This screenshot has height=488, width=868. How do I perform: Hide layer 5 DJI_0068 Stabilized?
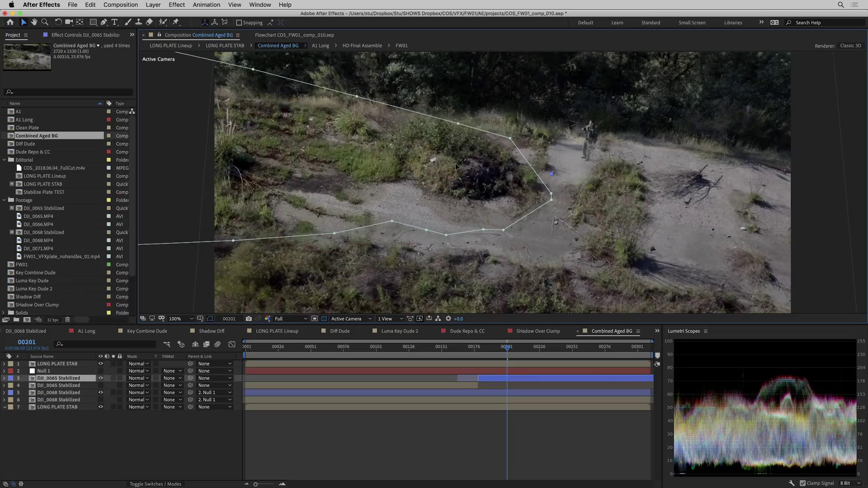point(101,393)
